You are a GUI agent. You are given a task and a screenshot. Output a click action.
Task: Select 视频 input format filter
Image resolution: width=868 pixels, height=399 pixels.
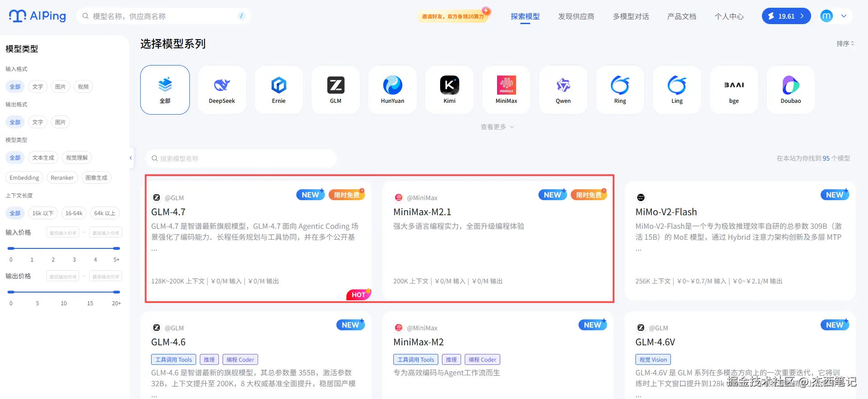point(83,86)
